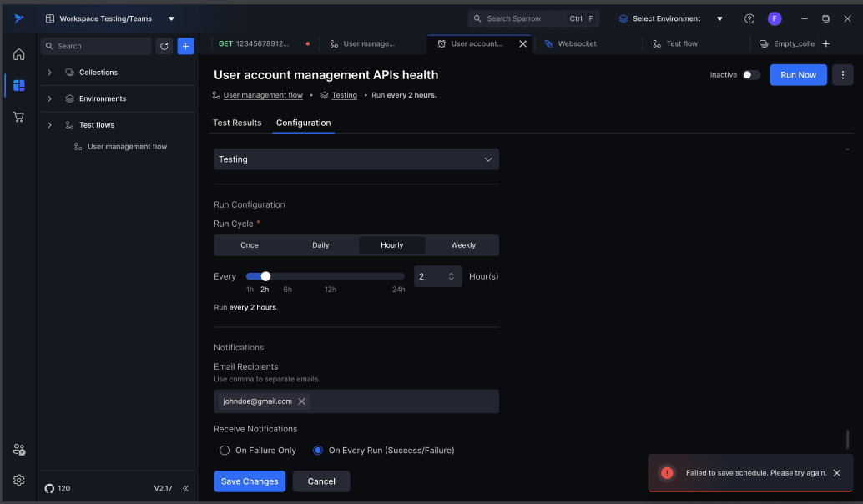Collapse the sidebar with double chevron icon

pyautogui.click(x=185, y=488)
